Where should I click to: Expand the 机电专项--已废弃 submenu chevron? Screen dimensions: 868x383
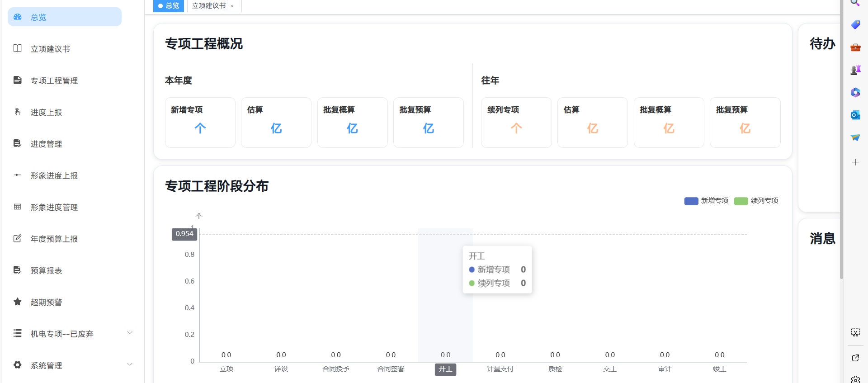[130, 333]
